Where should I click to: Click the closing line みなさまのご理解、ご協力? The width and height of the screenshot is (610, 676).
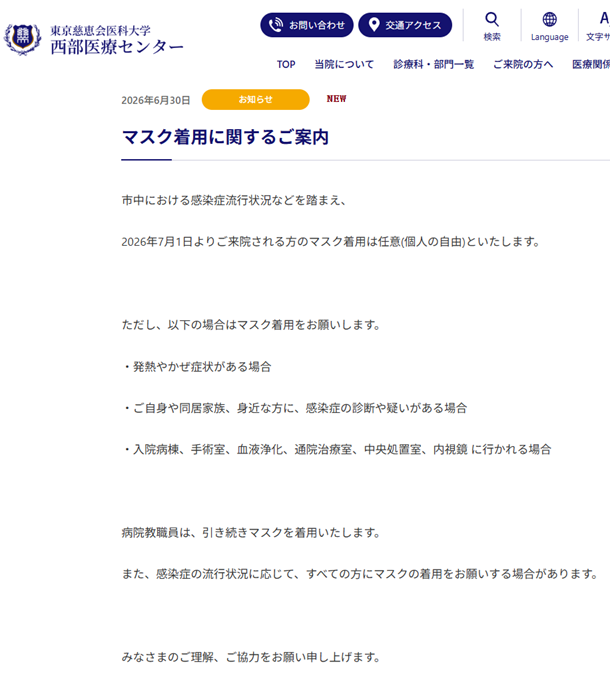coord(251,657)
